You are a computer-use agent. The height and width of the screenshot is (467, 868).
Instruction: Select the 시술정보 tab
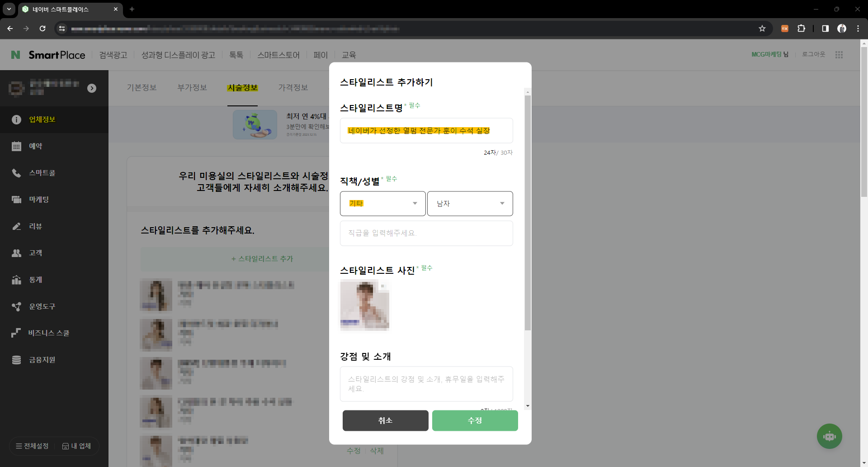click(243, 88)
